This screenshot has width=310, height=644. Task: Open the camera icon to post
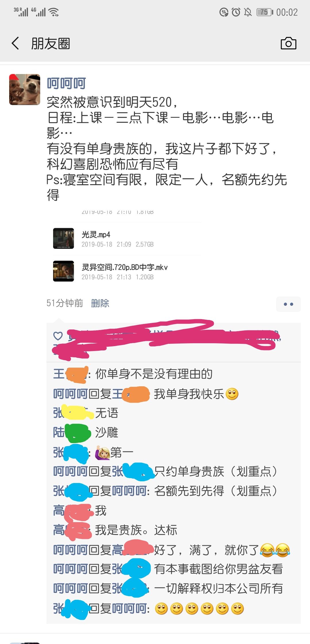click(x=288, y=43)
